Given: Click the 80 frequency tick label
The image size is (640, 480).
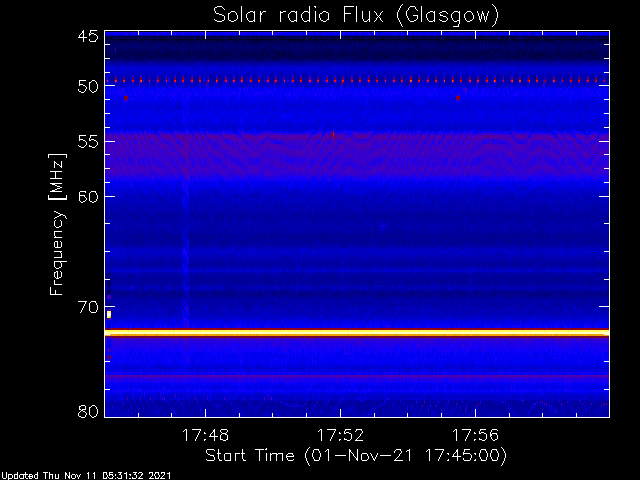Looking at the screenshot, I should pyautogui.click(x=88, y=411).
